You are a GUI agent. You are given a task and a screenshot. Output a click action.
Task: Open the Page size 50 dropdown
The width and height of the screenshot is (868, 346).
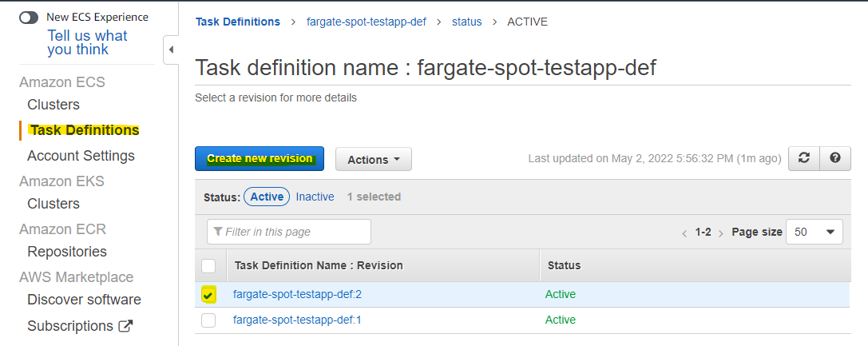pos(814,232)
